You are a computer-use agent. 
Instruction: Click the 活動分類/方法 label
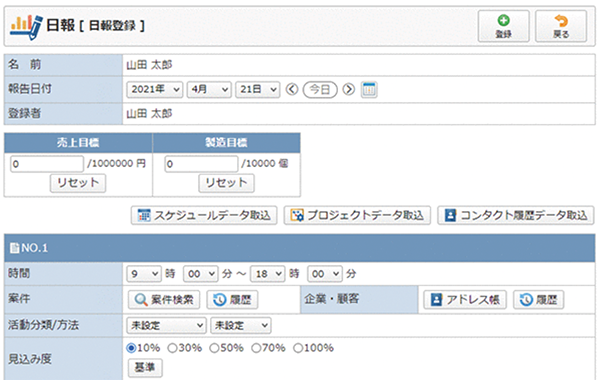pyautogui.click(x=43, y=325)
